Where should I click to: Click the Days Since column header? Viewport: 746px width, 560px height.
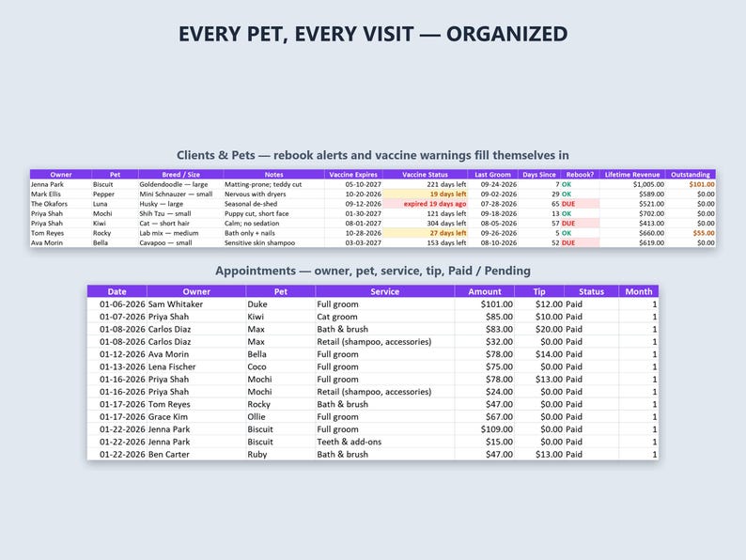[x=539, y=175]
